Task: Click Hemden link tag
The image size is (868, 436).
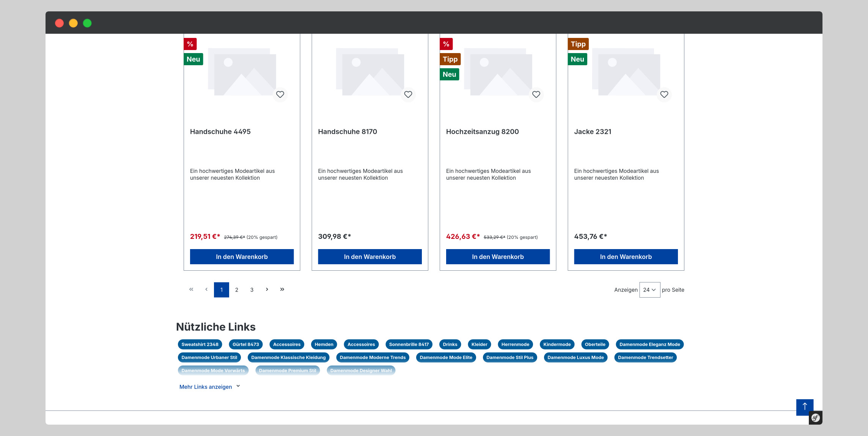Action: point(324,344)
